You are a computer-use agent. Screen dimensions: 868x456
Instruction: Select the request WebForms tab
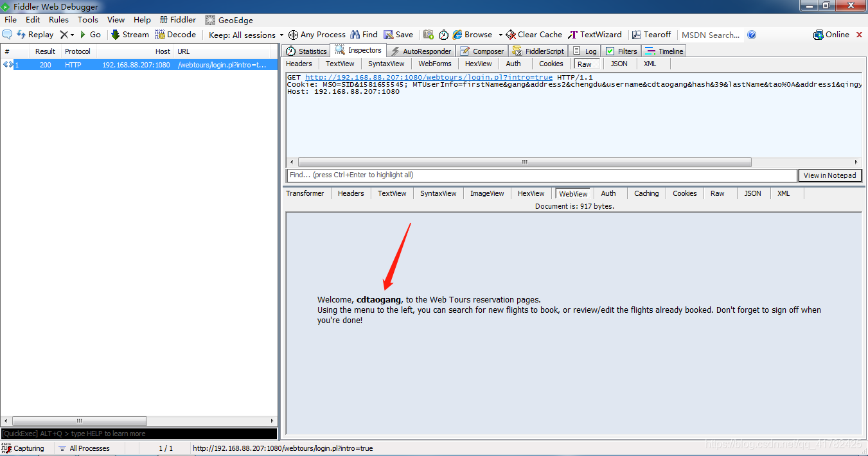(x=435, y=64)
